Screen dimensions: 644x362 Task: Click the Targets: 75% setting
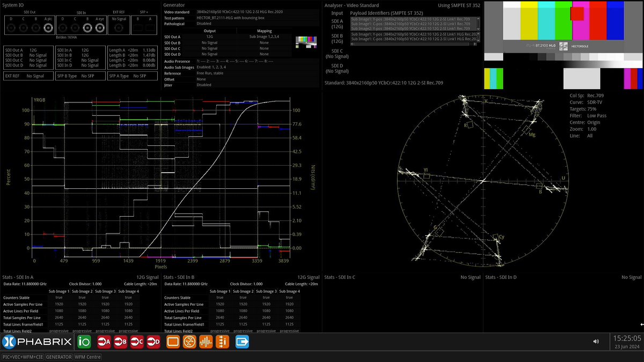tap(583, 108)
